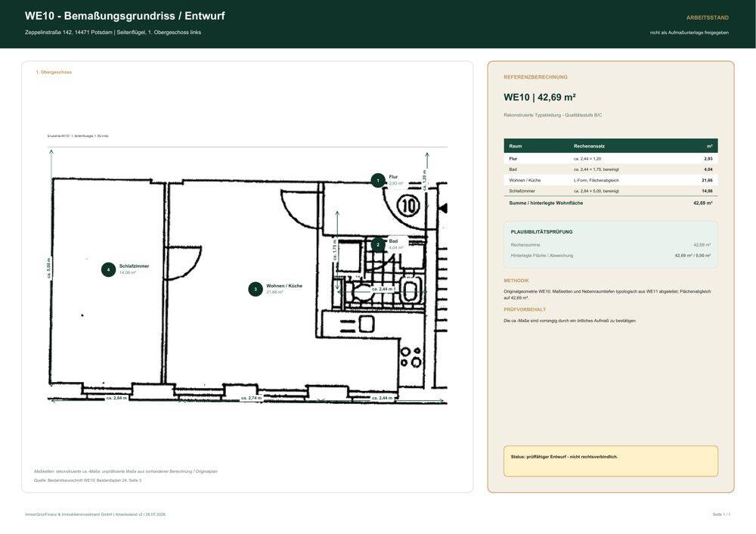Click the 1. Obergeschoss label
756x534 pixels.
(54, 73)
